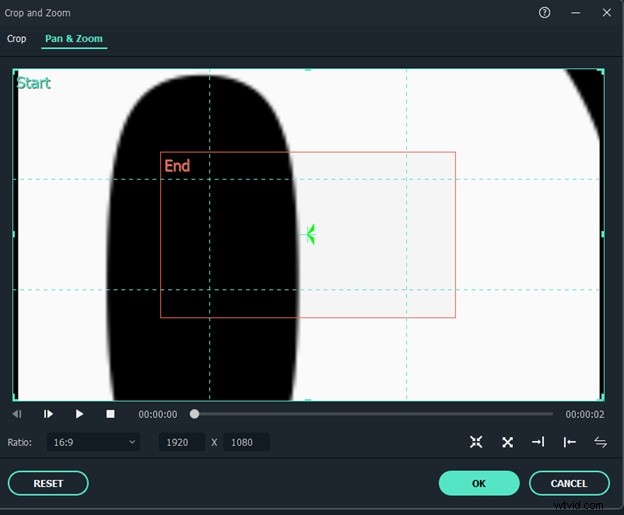
Task: Select the pan right preset icon
Action: tap(538, 442)
